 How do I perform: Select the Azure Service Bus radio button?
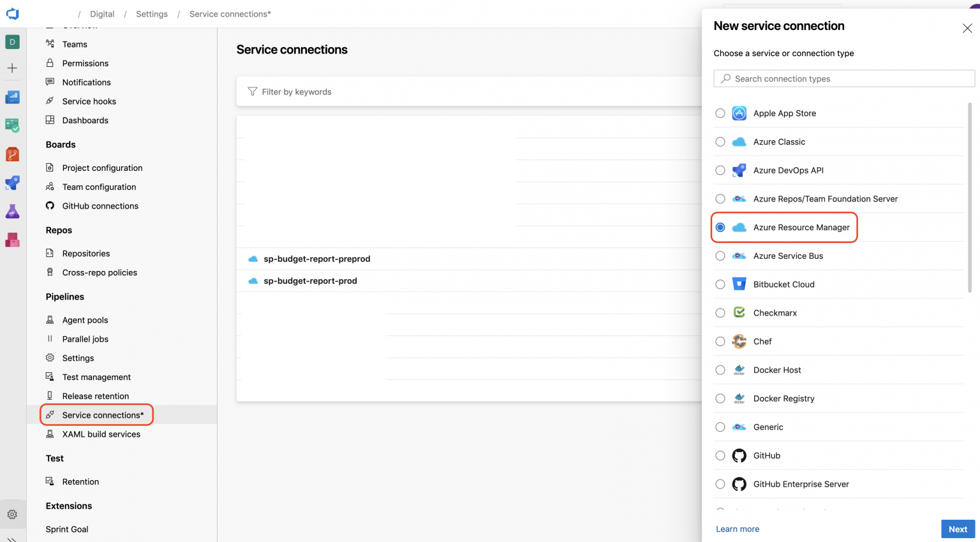point(720,256)
